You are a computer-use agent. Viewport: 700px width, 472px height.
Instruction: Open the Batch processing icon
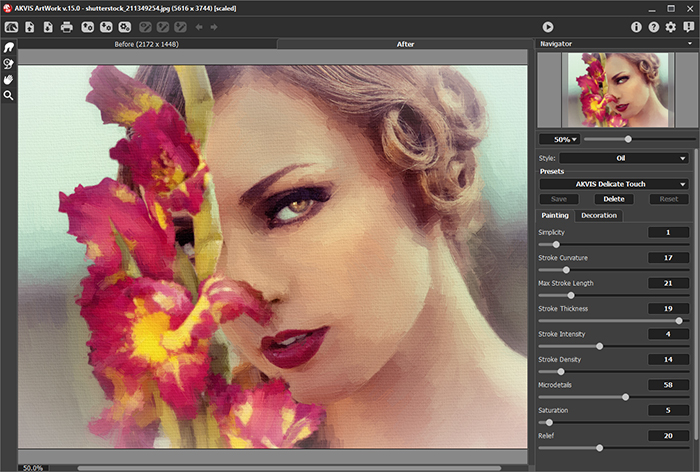pyautogui.click(x=125, y=27)
